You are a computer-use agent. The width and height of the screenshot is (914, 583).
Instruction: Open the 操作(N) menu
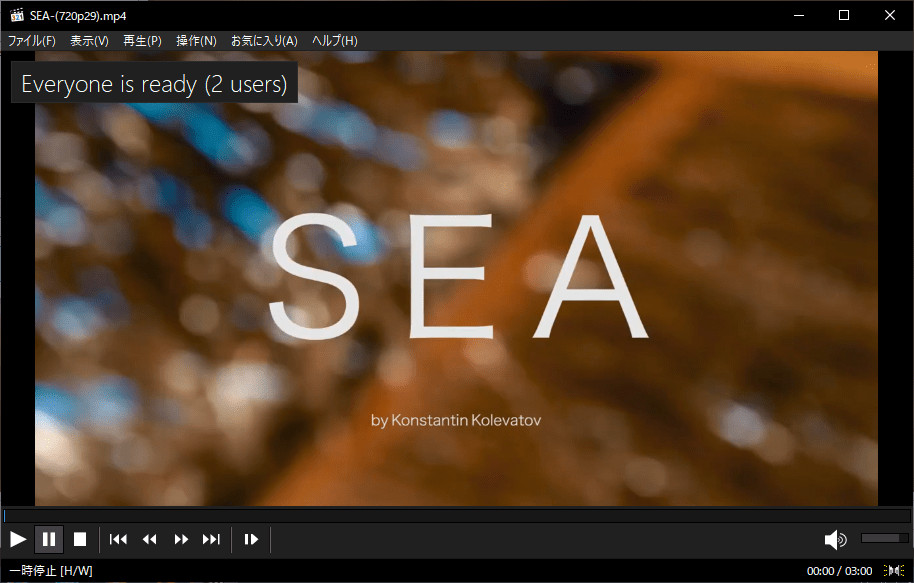click(196, 40)
